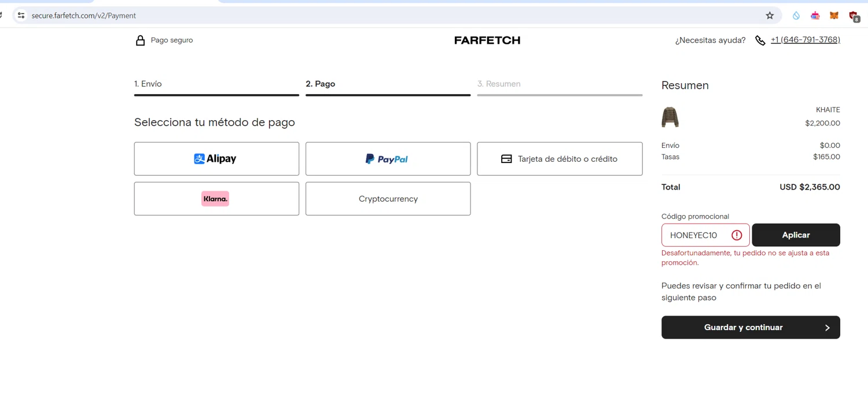Click the bookmark star icon in the address bar

(770, 16)
